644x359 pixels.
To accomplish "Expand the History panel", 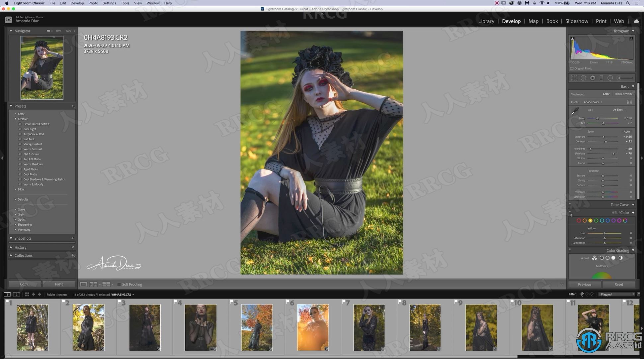I will [11, 247].
